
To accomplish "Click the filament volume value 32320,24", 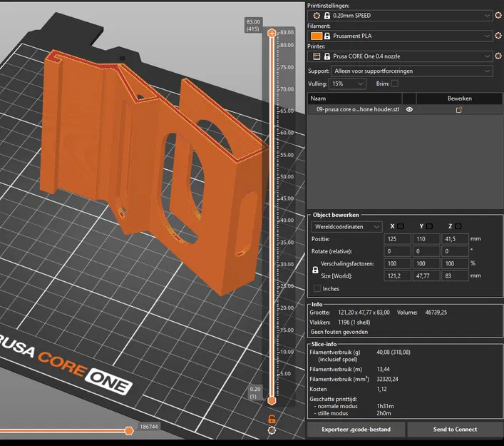I will click(x=387, y=379).
